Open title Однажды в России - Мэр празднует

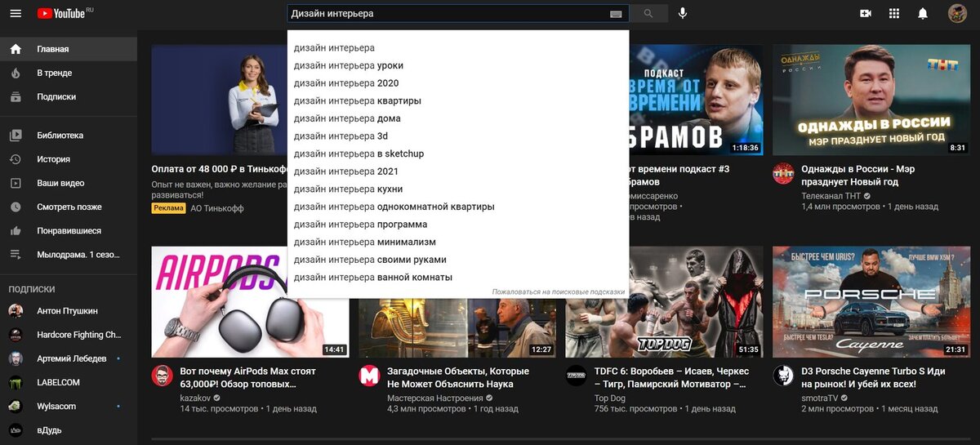857,175
